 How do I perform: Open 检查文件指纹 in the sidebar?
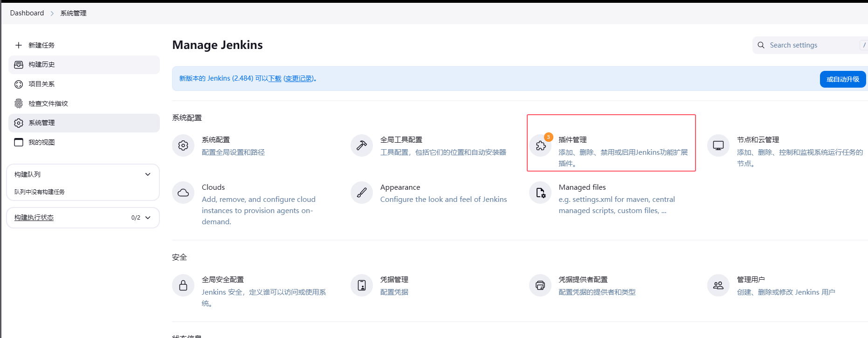pyautogui.click(x=84, y=103)
